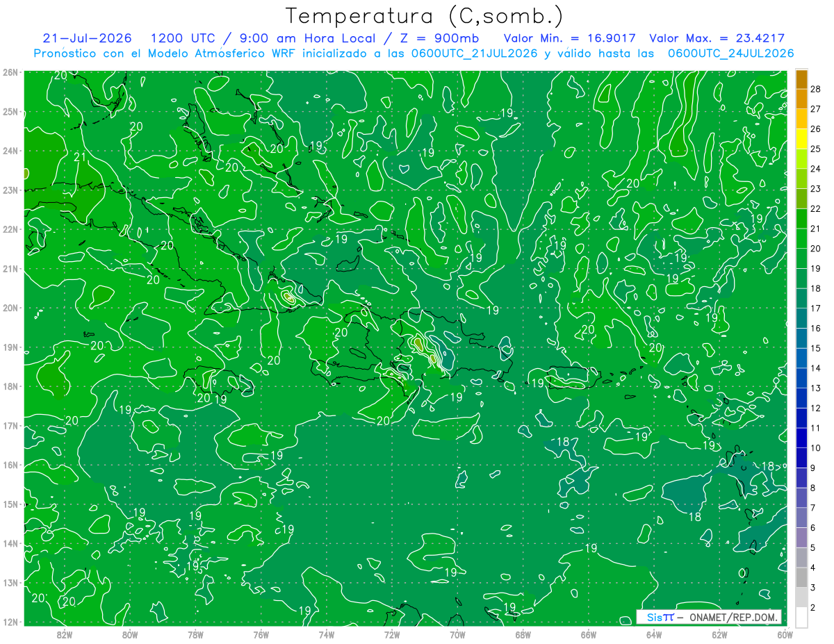Pick the purple swatch between legend values 6 and 7
834x644 pixels.
click(x=801, y=518)
